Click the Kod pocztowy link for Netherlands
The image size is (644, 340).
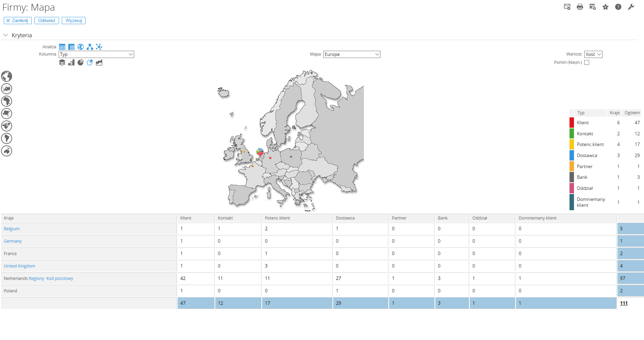(60, 279)
